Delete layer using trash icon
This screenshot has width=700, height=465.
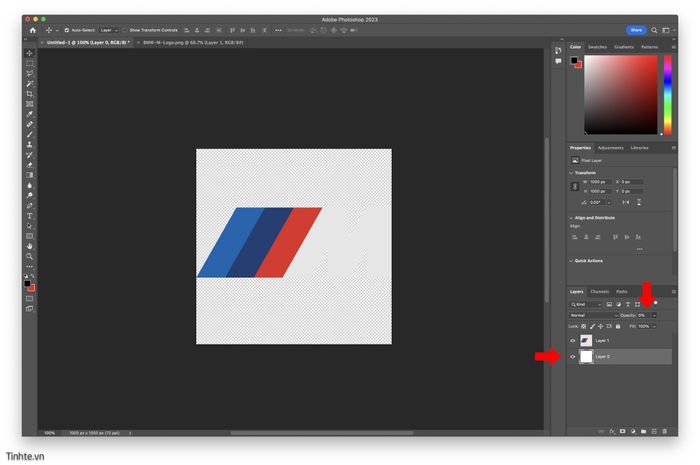pos(665,432)
